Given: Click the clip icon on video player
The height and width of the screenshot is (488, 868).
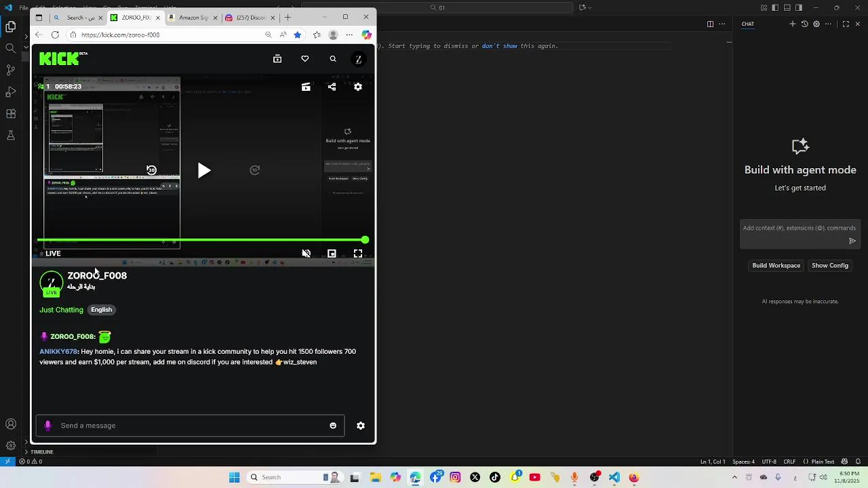Looking at the screenshot, I should [x=306, y=87].
